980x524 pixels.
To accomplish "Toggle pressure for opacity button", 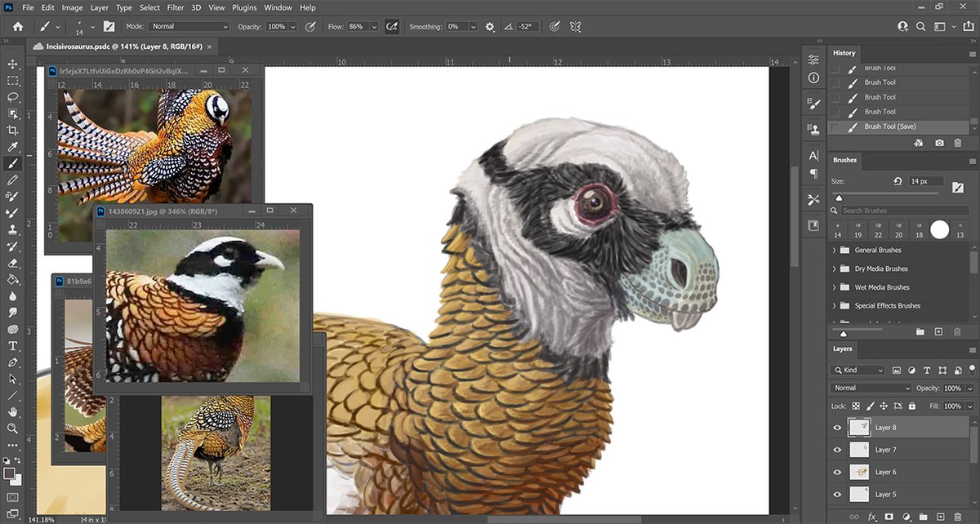I will click(x=310, y=26).
